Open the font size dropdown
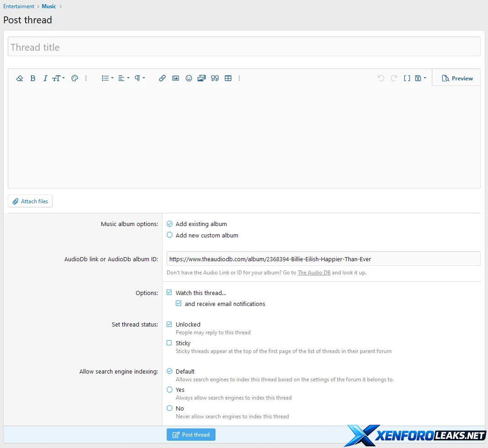The width and height of the screenshot is (488, 448). (58, 79)
